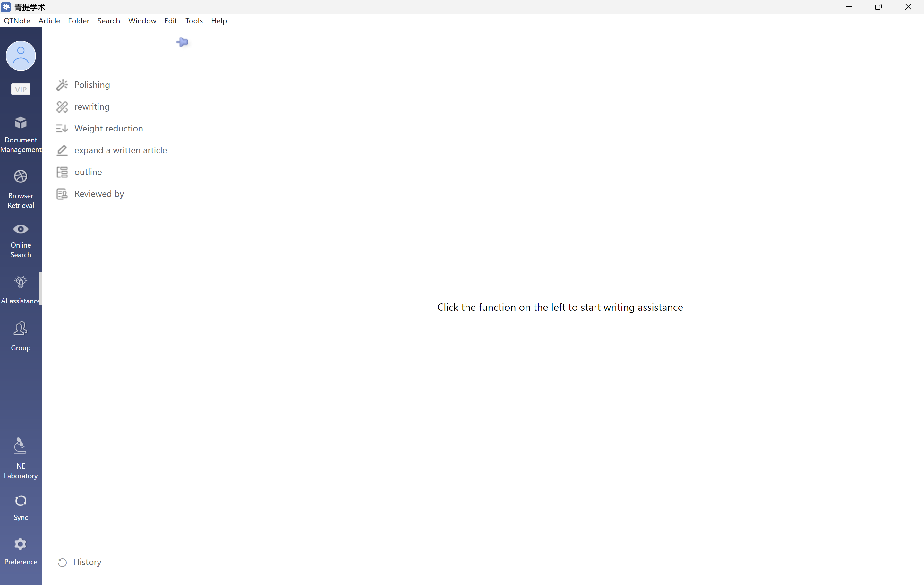Open the Window menu
Viewport: 924px width, 585px height.
click(142, 21)
